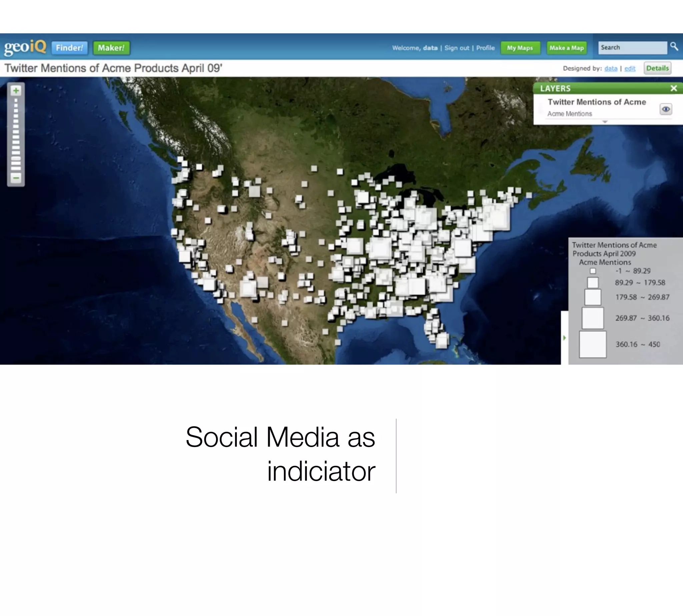
Task: Click the 360.16 ~ 450 legend square
Action: (593, 344)
